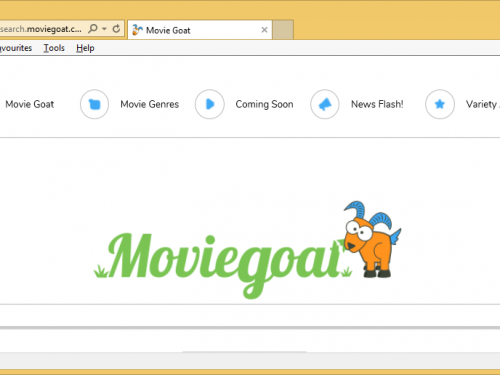This screenshot has height=375, width=500.
Task: Open the News Flash! link
Action: coord(377,104)
